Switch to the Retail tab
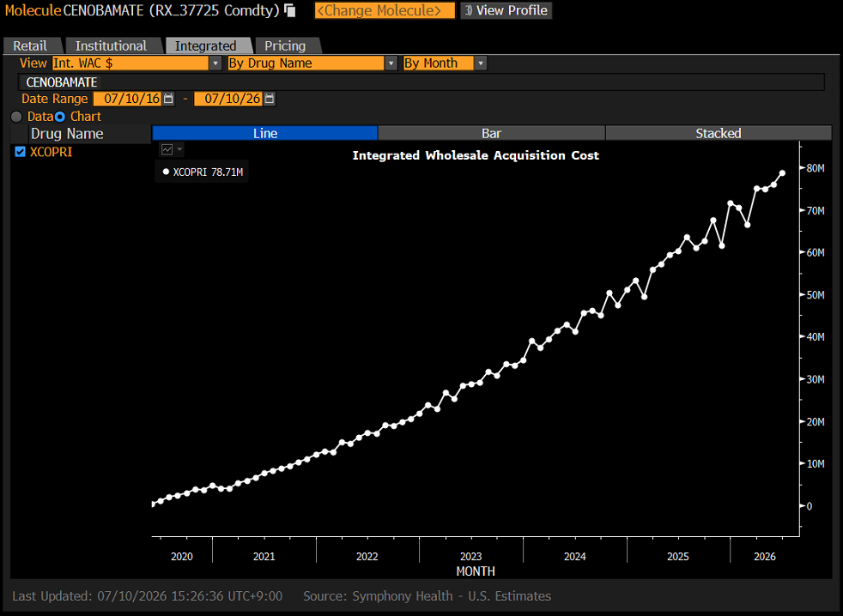This screenshot has height=616, width=843. click(x=31, y=45)
